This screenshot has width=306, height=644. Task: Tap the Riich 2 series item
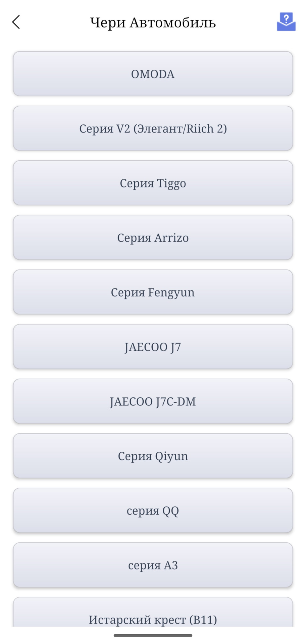[153, 128]
